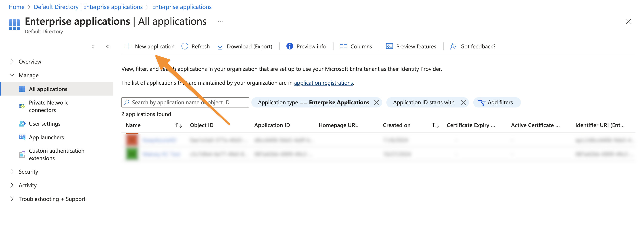Click the Download (Export) arrow icon
This screenshot has height=241, width=644.
point(220,46)
